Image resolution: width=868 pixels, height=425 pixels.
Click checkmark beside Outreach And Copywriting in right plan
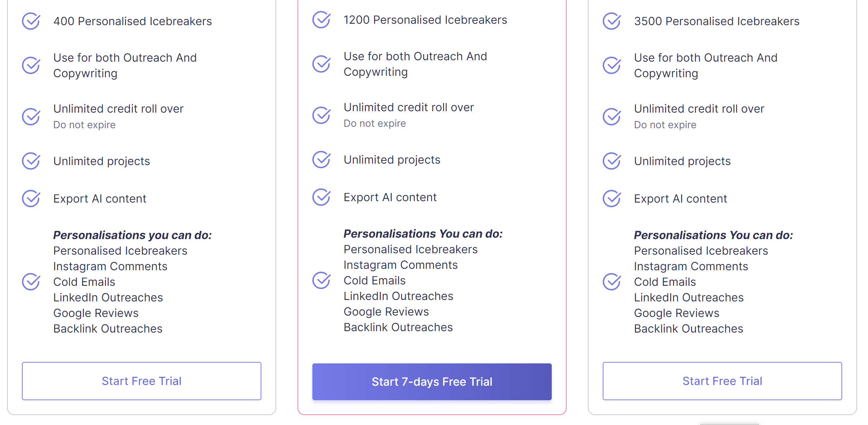pos(612,65)
